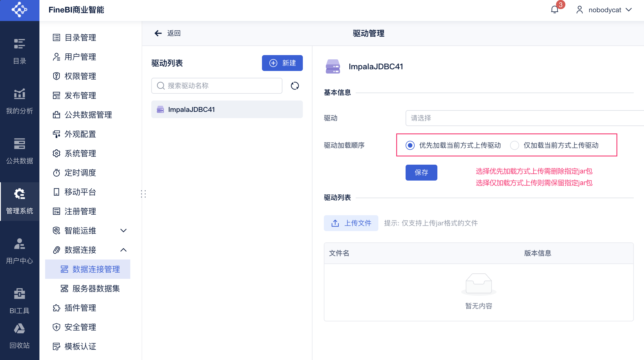
Task: Click the 暂无内容 empty placeholder text
Action: point(479,306)
